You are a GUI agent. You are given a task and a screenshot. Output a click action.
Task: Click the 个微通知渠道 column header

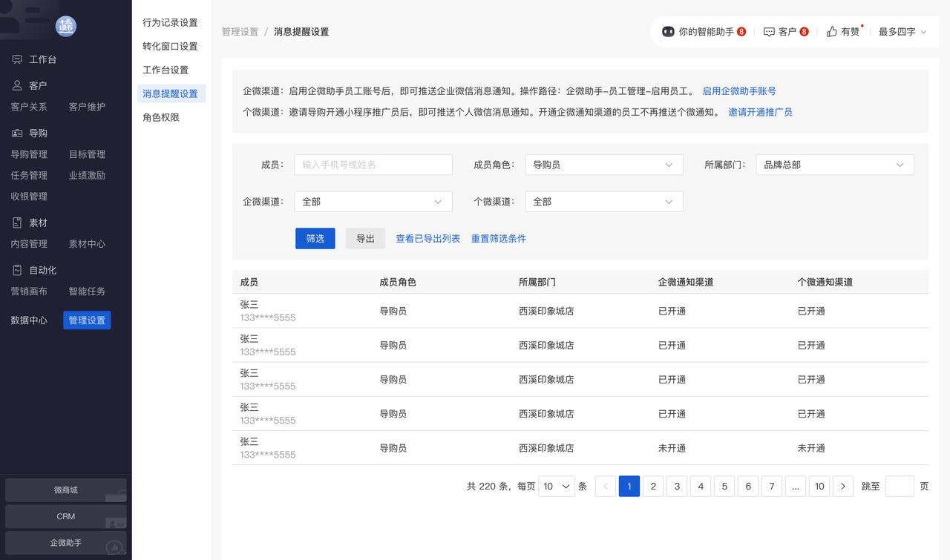click(825, 283)
